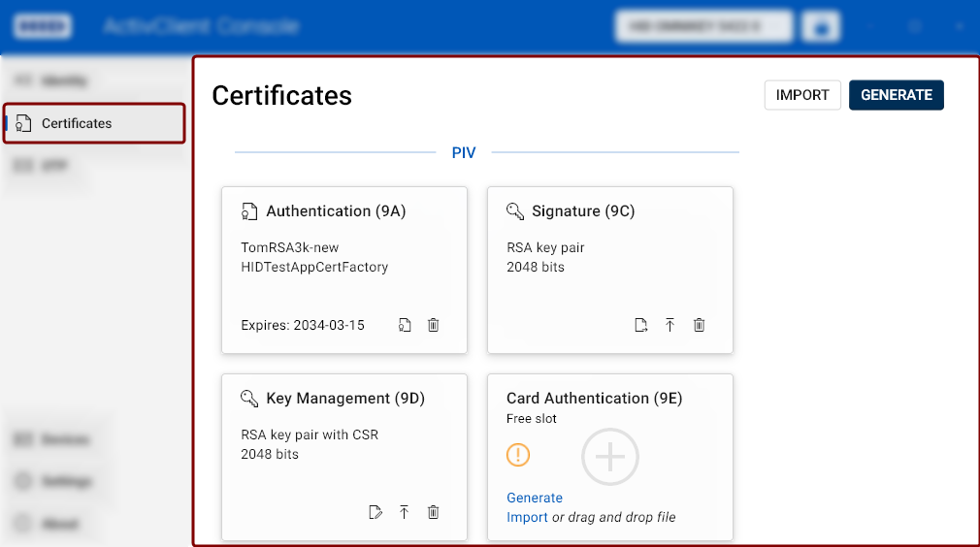Click Import link in Card Authentication (9E)
Viewport: 980px width, 547px height.
click(x=527, y=517)
